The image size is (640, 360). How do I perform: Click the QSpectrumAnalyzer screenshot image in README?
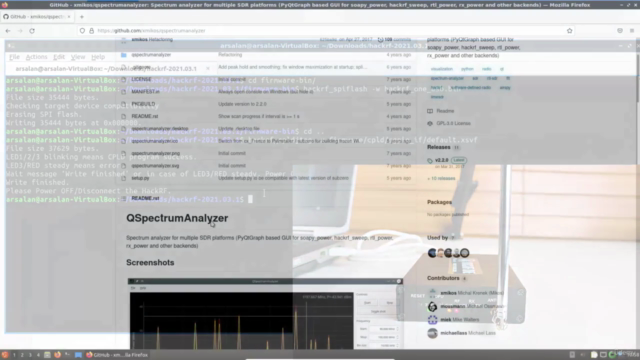(x=265, y=313)
